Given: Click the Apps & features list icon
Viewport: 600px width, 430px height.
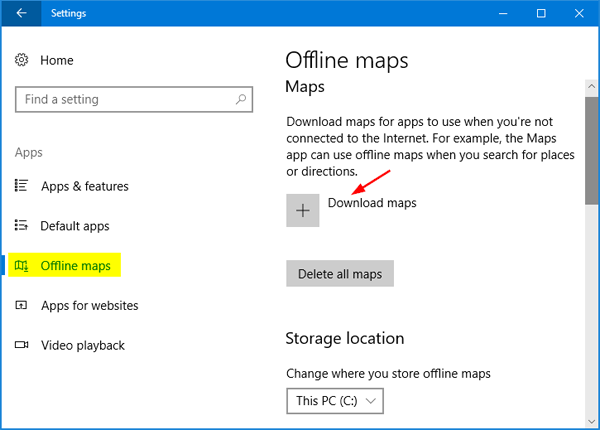Looking at the screenshot, I should (x=22, y=186).
